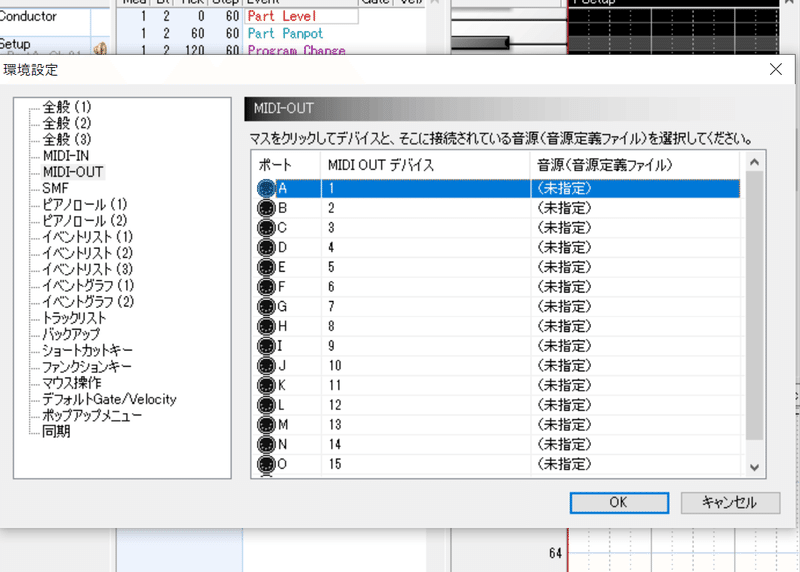Open 全般 (1) settings page
Screen dimensions: 800x572
67,107
